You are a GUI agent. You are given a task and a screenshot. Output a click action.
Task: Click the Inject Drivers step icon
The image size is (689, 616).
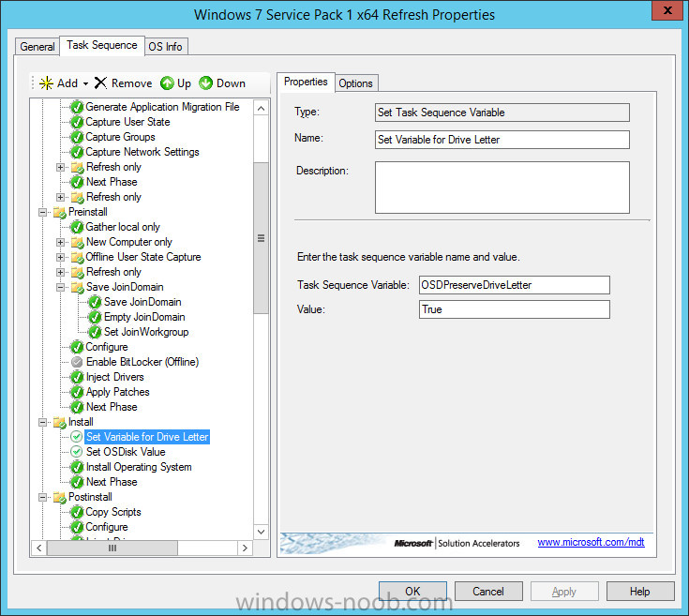pos(77,377)
